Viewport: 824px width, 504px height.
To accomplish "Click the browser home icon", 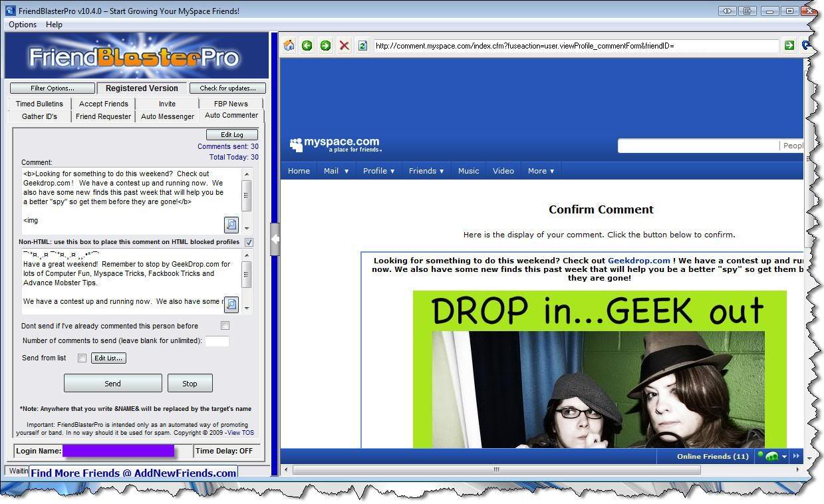I will click(x=289, y=45).
